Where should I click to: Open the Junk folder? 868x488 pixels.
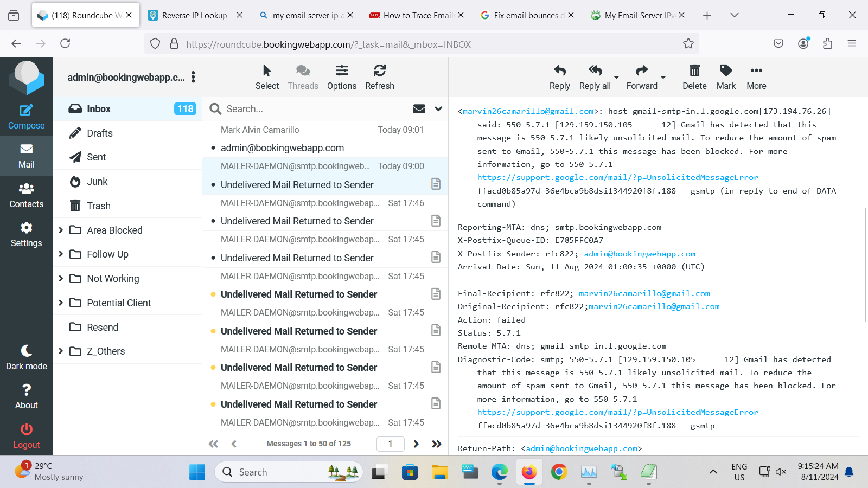pos(97,182)
